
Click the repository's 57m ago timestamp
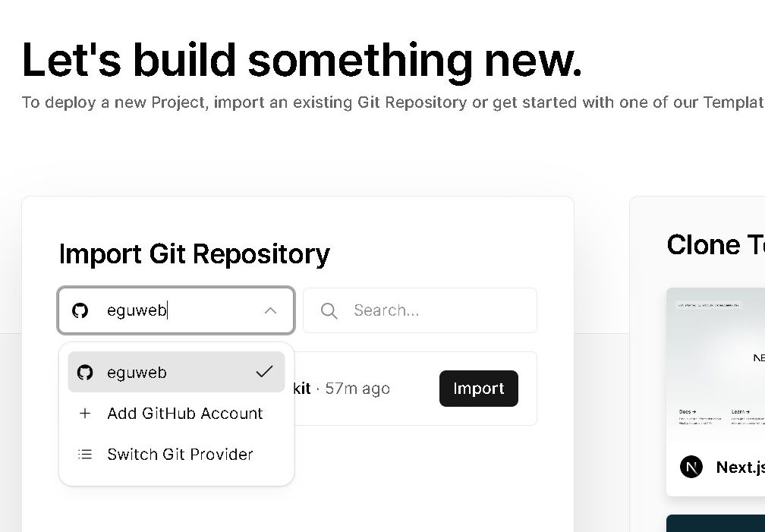pyautogui.click(x=357, y=389)
